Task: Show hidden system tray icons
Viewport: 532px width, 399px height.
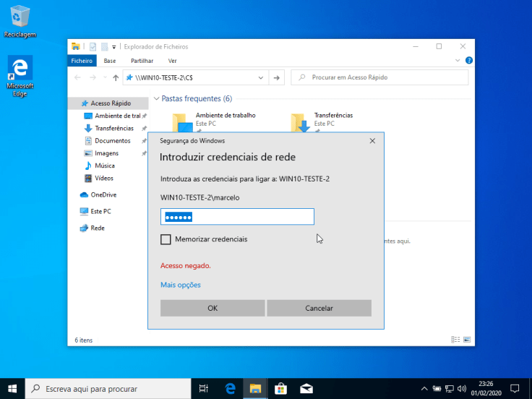Action: (x=424, y=388)
